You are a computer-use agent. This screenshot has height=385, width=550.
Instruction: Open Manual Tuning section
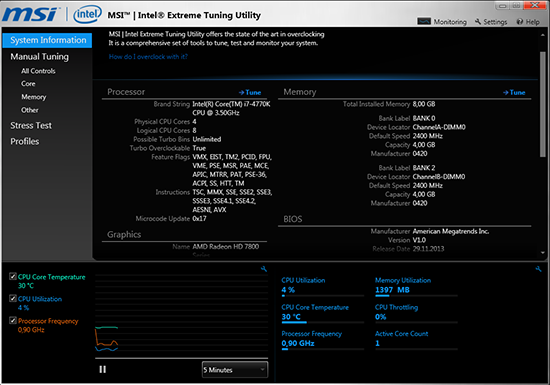click(x=39, y=56)
